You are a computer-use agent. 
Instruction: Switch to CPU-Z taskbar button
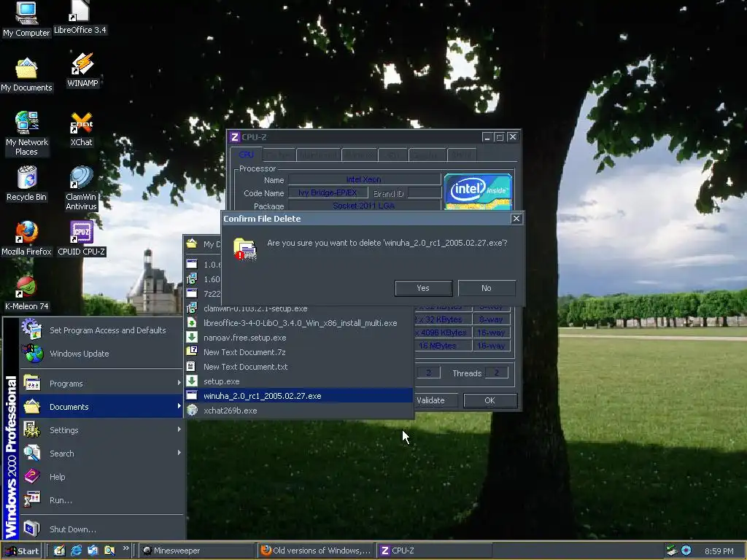tap(433, 551)
